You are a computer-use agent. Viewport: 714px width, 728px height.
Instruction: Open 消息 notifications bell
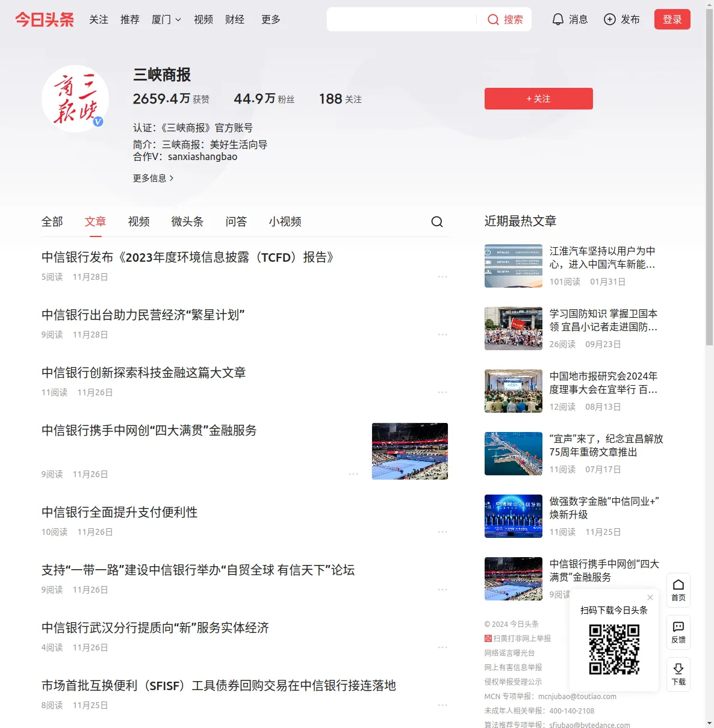570,19
